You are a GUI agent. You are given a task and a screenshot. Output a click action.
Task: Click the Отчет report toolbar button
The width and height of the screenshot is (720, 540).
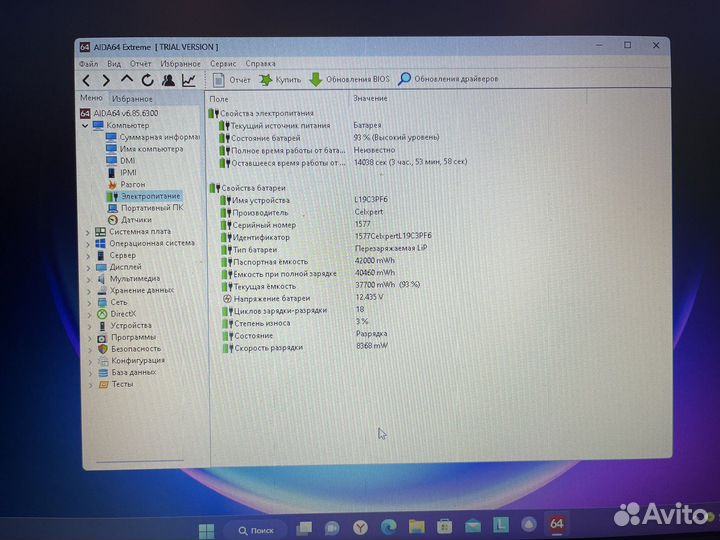[x=231, y=80]
